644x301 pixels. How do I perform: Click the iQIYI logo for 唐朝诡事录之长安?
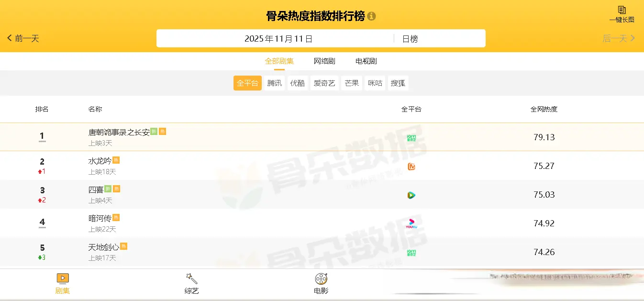[411, 137]
